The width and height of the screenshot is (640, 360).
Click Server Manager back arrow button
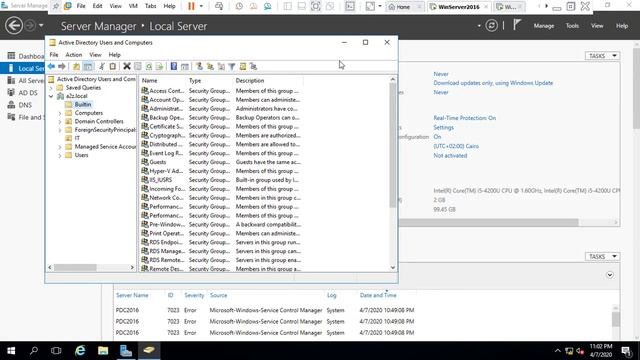tap(14, 26)
